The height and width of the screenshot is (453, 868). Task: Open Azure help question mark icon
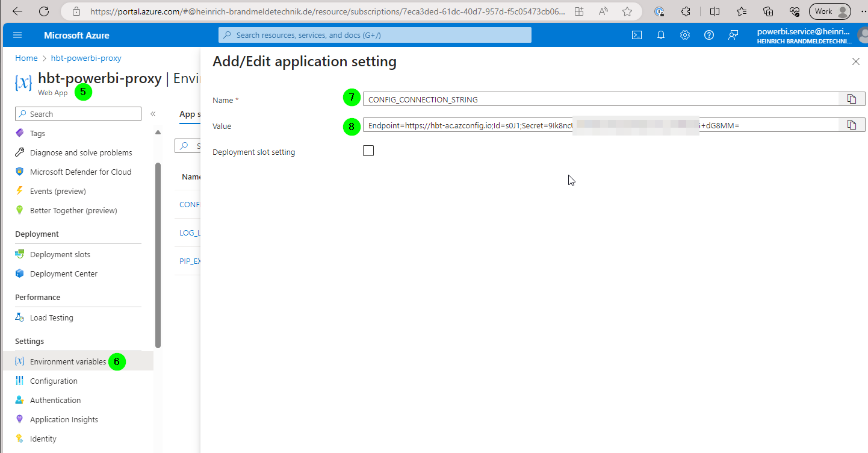coord(708,35)
